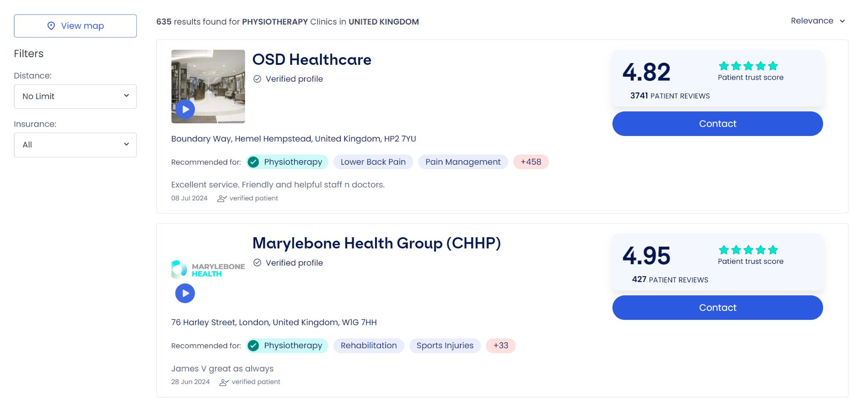Play the Marylebone Health Group video
The height and width of the screenshot is (402, 868).
[x=184, y=293]
